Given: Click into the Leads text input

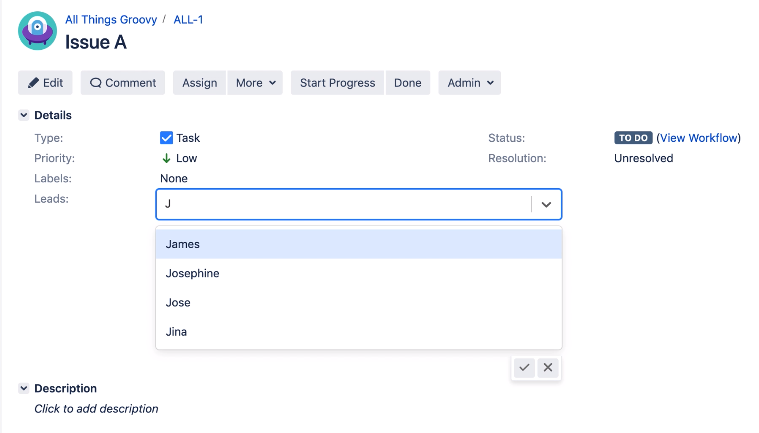Looking at the screenshot, I should pos(340,204).
